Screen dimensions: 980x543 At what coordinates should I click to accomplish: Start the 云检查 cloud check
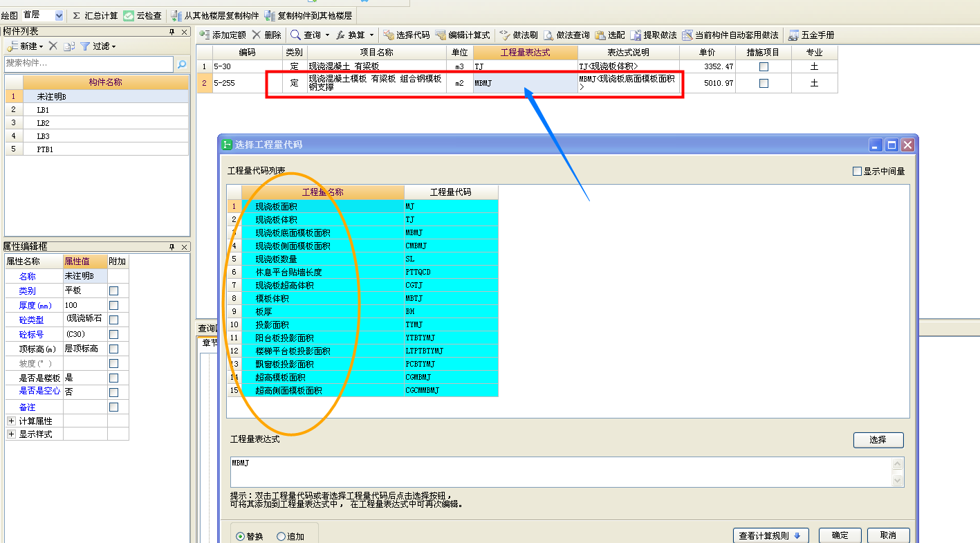tap(142, 15)
